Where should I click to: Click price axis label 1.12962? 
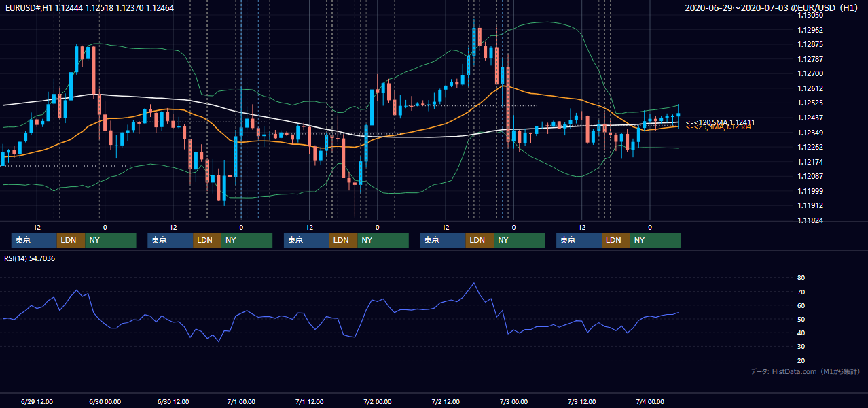810,30
